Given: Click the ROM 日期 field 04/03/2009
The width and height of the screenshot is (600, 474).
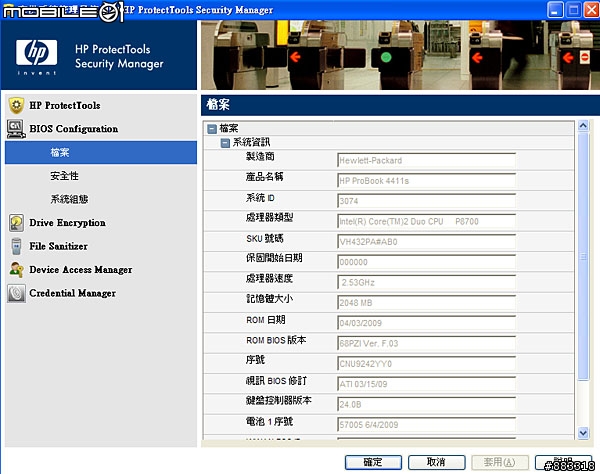Looking at the screenshot, I should 426,323.
